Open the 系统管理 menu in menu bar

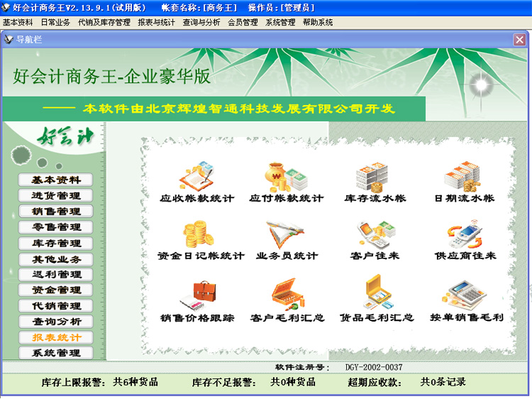tap(280, 23)
